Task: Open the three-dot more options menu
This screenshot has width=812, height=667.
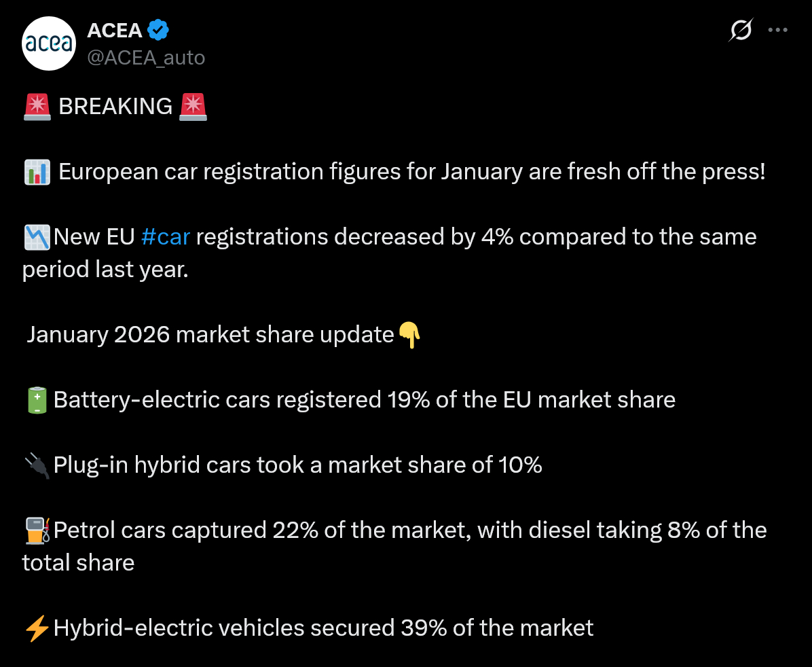Action: tap(777, 31)
